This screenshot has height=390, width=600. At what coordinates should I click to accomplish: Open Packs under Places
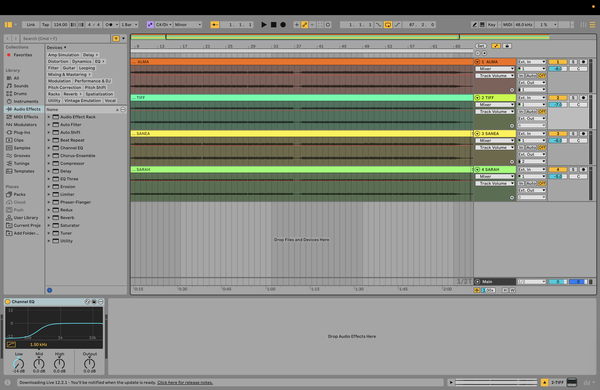pos(19,194)
